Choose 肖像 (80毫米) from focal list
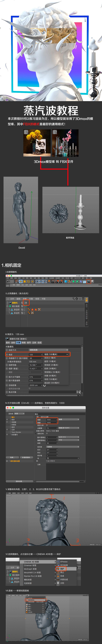The image size is (102, 644). (50, 376)
